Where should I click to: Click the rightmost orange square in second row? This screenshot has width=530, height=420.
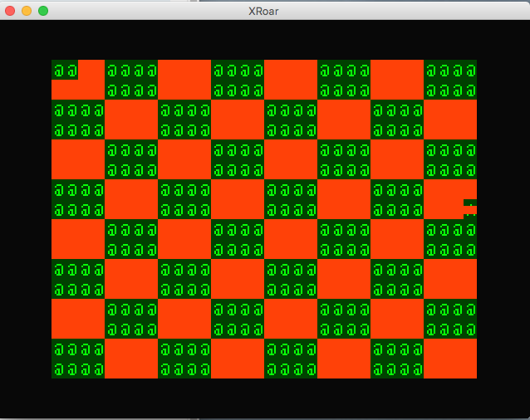(x=450, y=120)
